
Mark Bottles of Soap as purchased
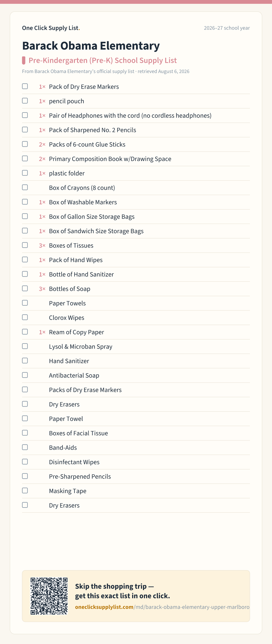[x=25, y=289]
